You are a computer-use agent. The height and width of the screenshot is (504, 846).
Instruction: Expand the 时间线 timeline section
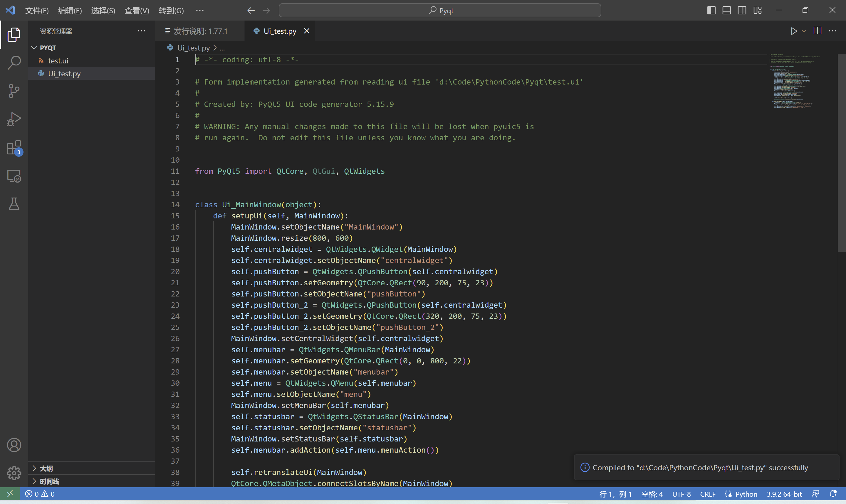click(92, 481)
